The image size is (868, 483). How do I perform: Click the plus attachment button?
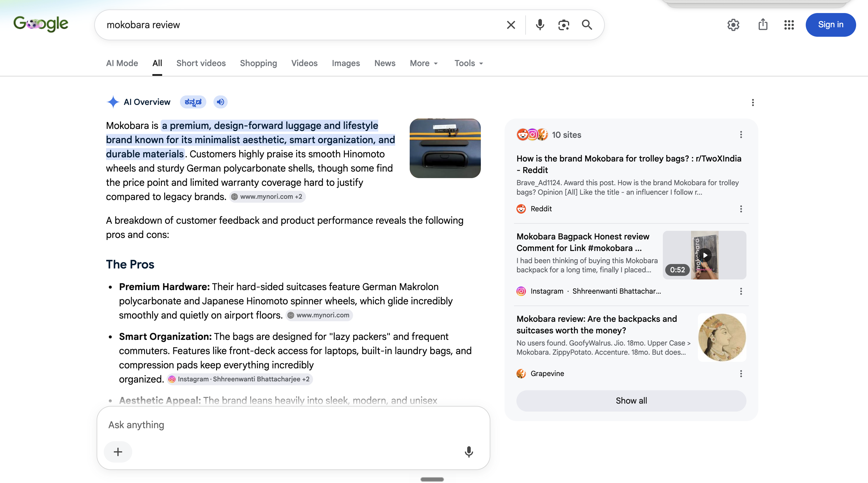[118, 452]
